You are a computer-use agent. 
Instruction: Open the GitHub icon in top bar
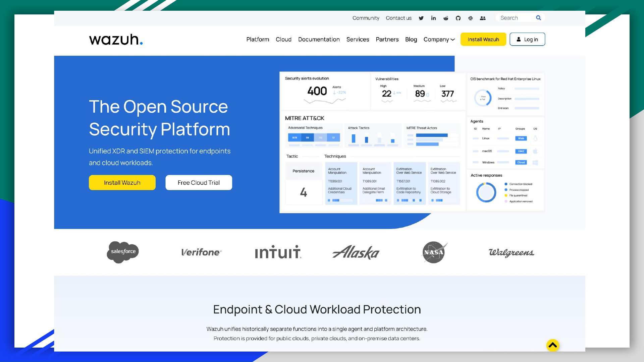pyautogui.click(x=458, y=18)
